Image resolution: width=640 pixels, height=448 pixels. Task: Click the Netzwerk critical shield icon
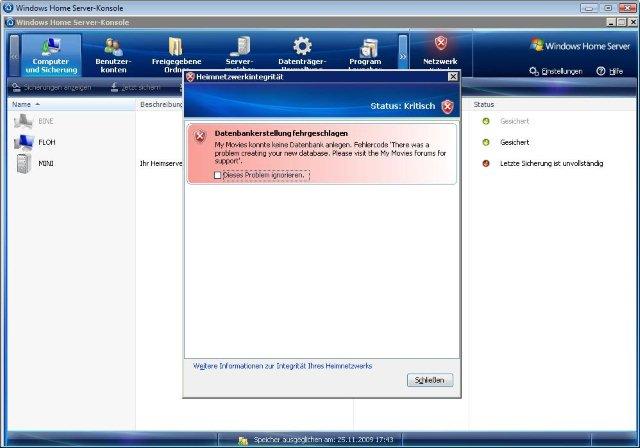(x=440, y=44)
